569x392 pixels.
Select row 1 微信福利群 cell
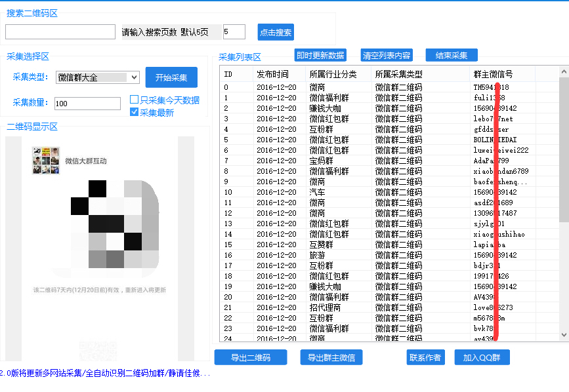[x=329, y=98]
